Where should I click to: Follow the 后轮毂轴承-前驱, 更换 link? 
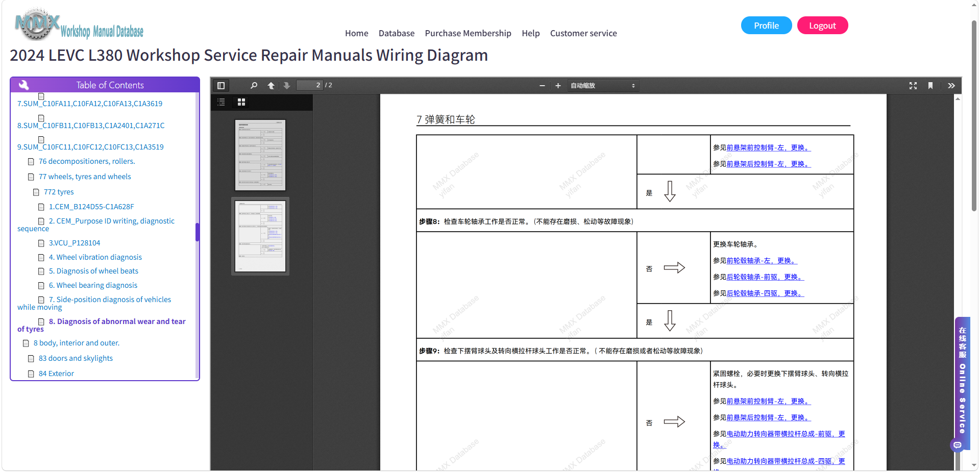tap(765, 277)
